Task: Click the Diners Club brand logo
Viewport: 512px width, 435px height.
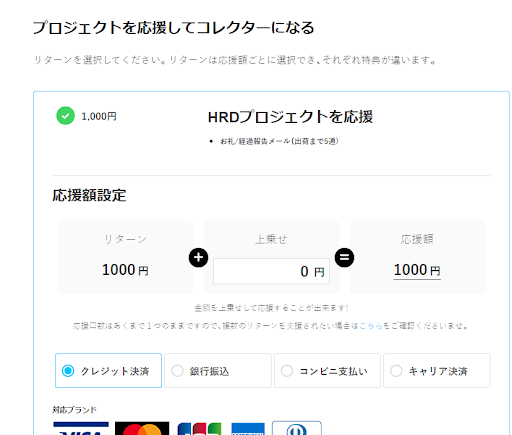Action: pyautogui.click(x=297, y=428)
